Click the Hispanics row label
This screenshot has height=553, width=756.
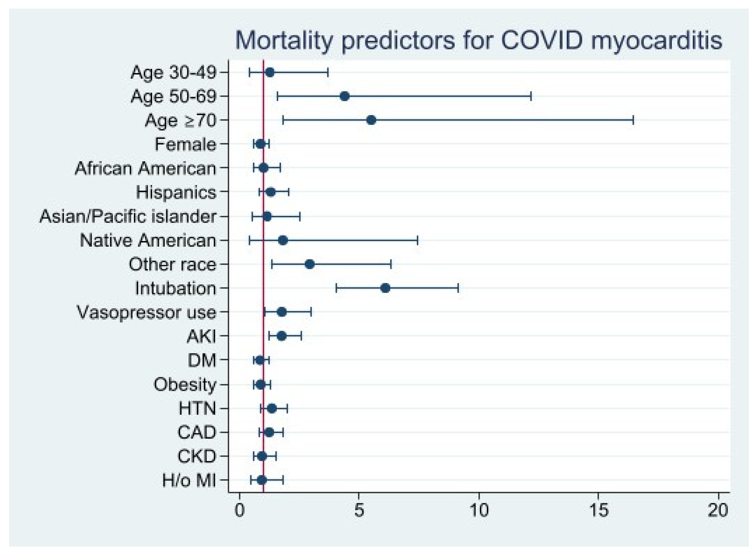tap(176, 193)
